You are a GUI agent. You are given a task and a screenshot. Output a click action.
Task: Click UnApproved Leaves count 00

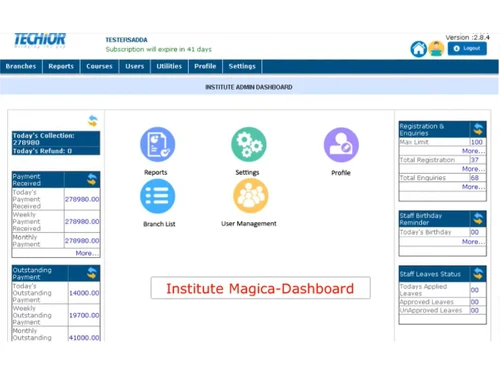[x=475, y=310]
